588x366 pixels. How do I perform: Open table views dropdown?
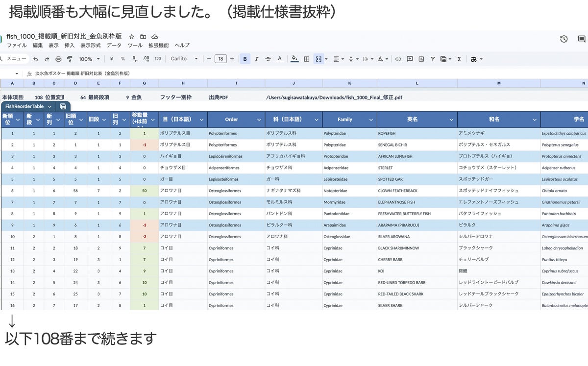pos(446,59)
